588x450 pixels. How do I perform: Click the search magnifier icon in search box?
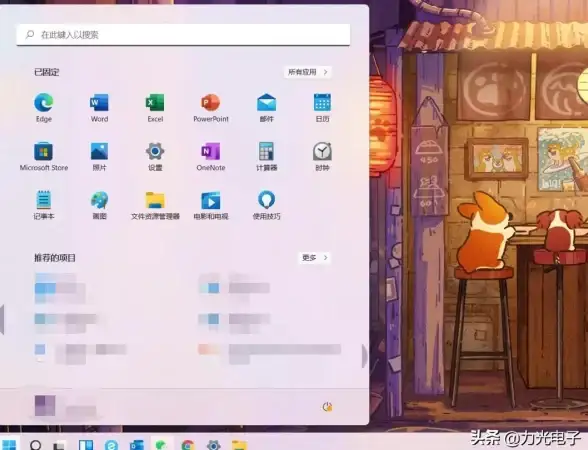click(x=30, y=34)
